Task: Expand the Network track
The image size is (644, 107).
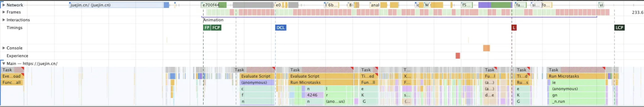Action: click(x=4, y=5)
